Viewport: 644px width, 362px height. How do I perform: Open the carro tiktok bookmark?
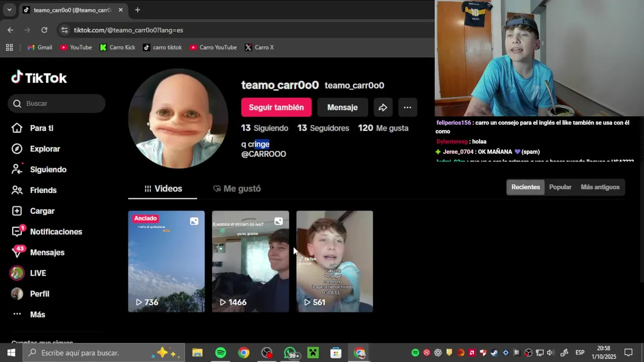162,47
